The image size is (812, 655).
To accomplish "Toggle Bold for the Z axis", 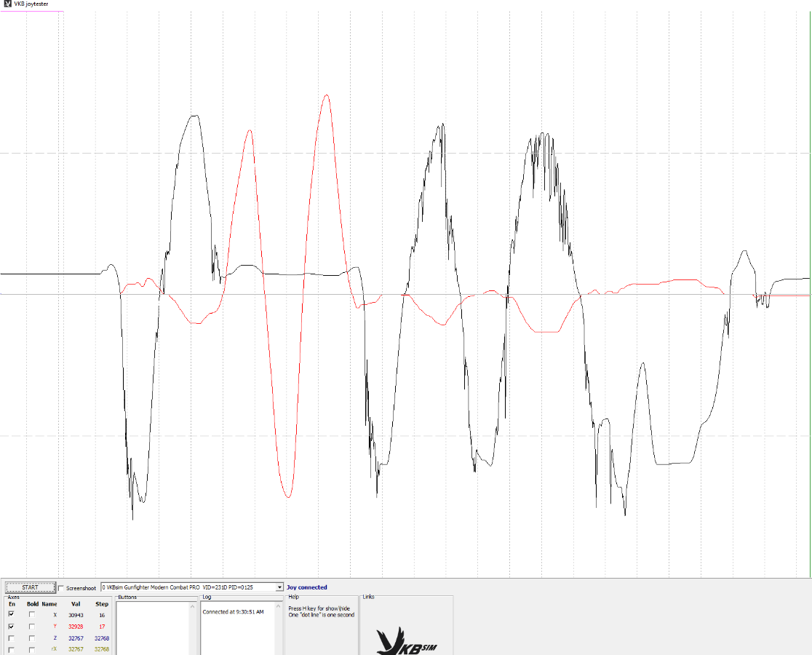I will (32, 638).
